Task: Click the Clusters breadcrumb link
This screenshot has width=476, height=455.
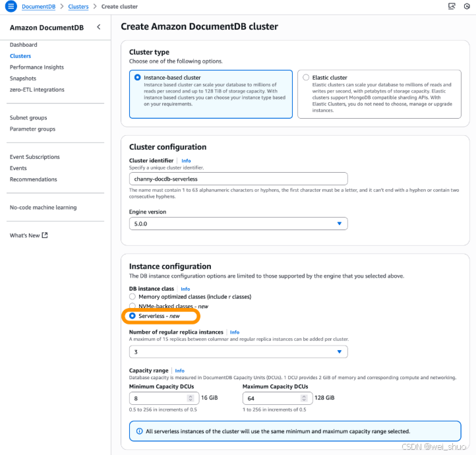Action: [x=78, y=7]
